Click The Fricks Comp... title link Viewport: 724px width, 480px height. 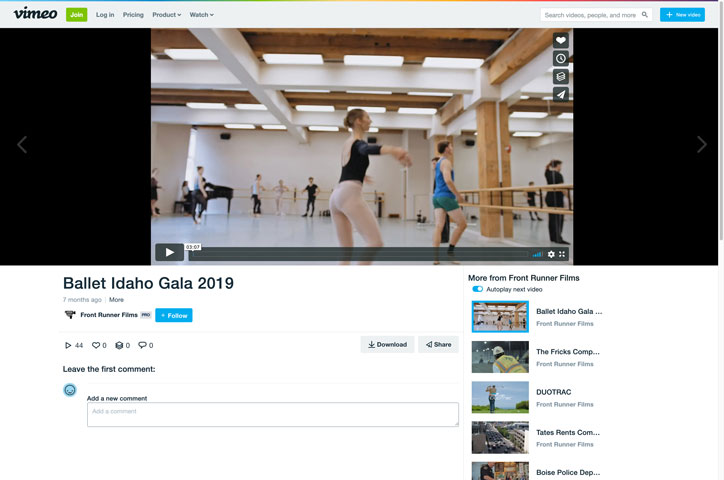[568, 352]
